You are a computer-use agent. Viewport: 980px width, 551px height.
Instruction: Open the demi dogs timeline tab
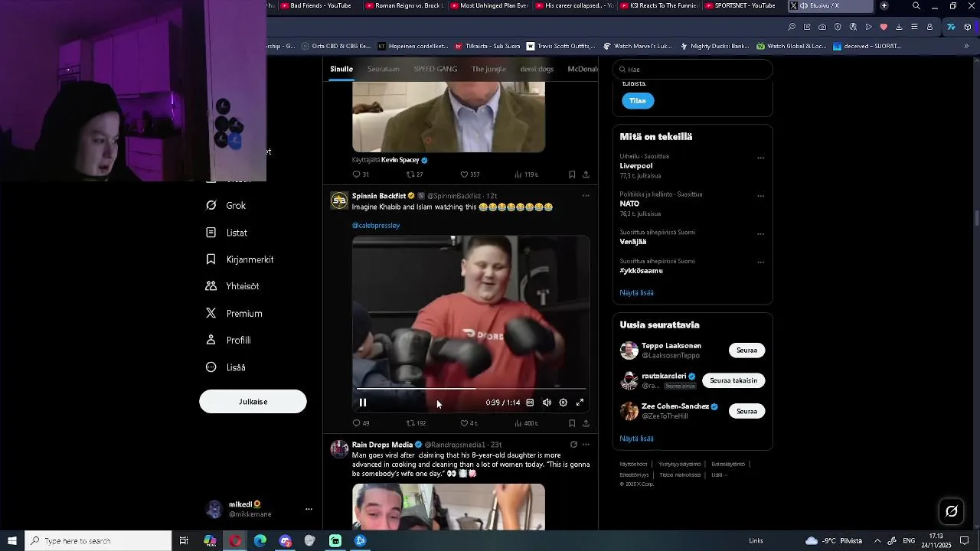tap(537, 69)
